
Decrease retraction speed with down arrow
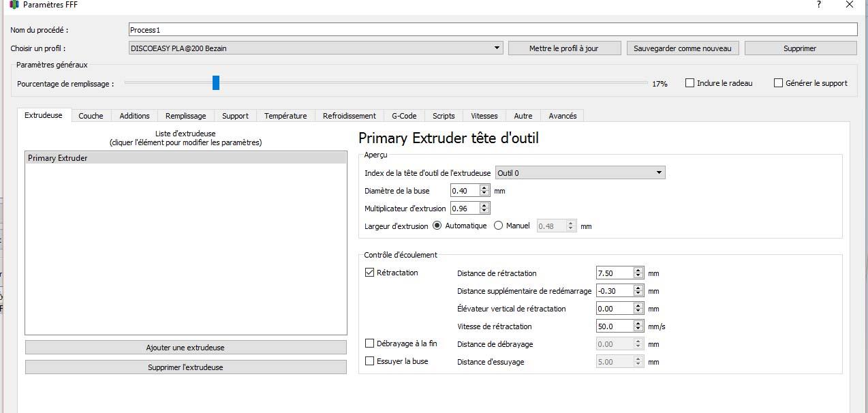pyautogui.click(x=638, y=329)
